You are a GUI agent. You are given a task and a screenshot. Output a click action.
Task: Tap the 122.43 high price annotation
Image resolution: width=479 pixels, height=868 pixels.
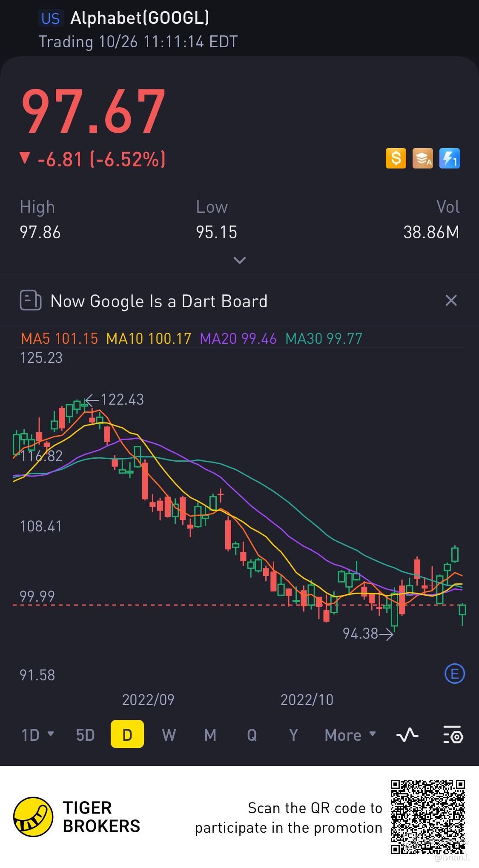(x=122, y=400)
